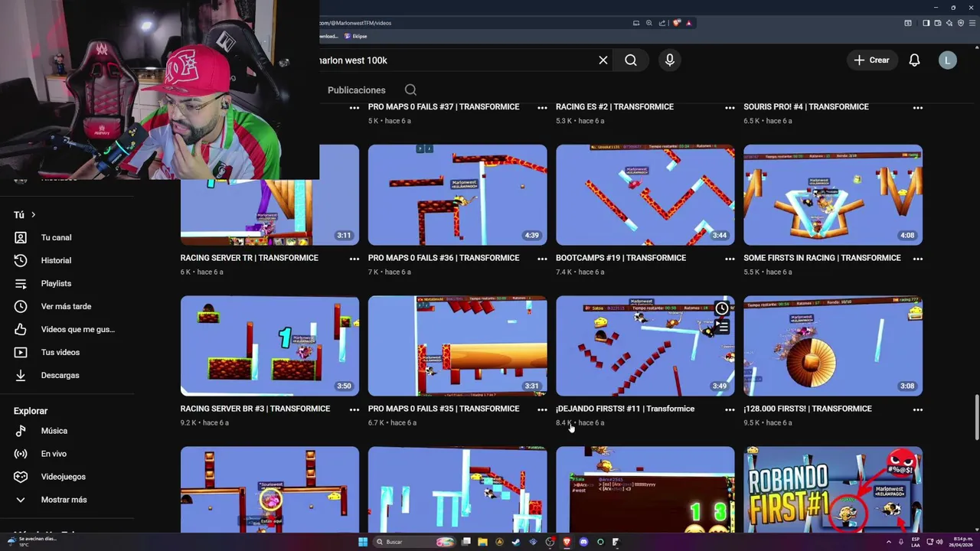Click the page vertical scrollbar thumb

point(976,418)
